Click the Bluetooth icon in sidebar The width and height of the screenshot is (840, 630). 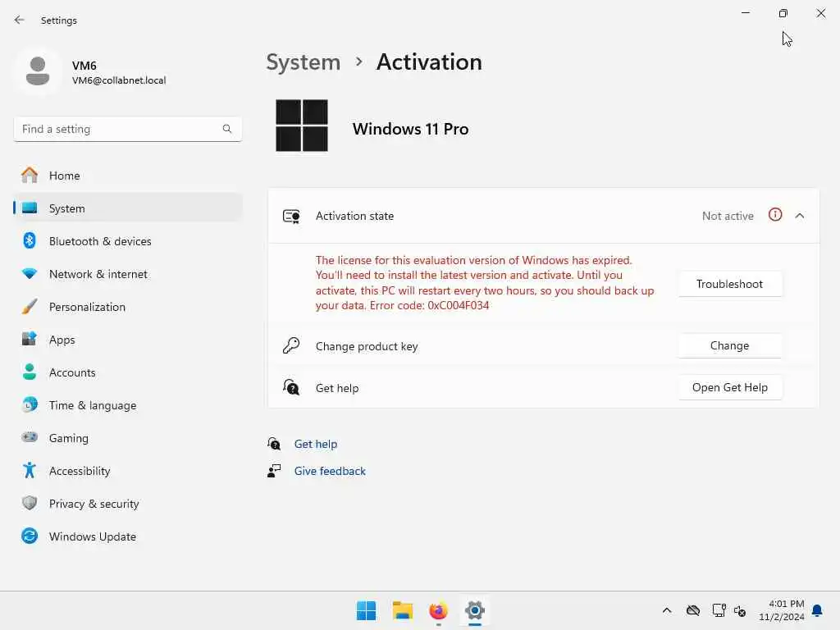coord(30,240)
